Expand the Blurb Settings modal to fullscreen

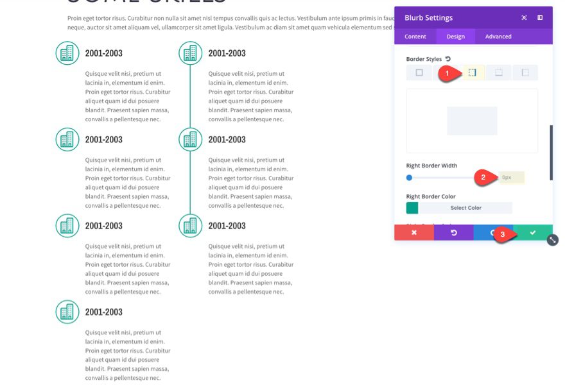tap(524, 18)
